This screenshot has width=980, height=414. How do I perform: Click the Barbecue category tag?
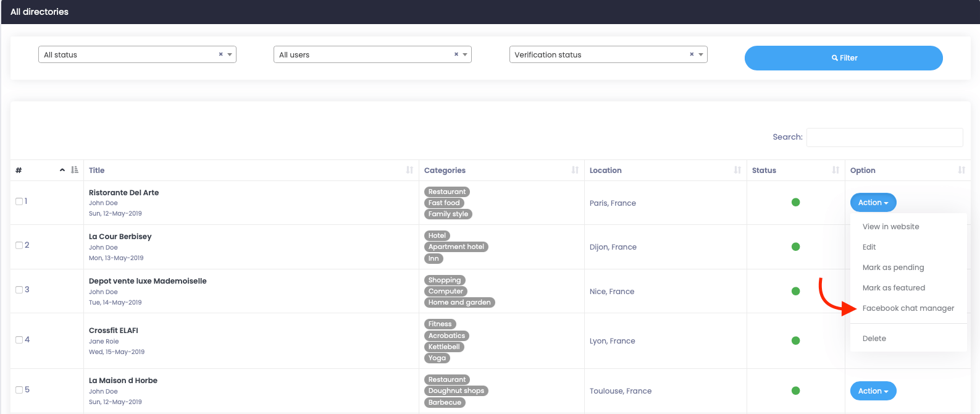click(x=445, y=402)
